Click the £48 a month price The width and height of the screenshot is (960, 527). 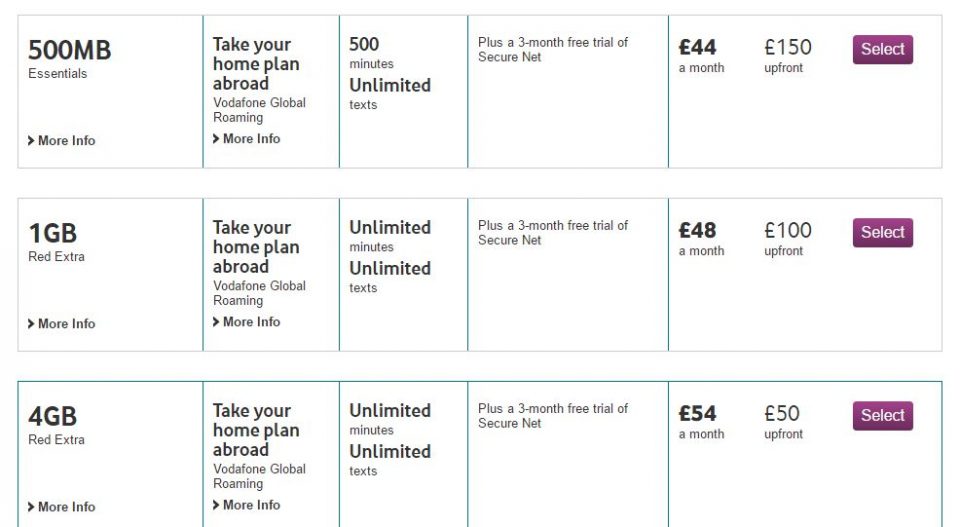pyautogui.click(x=698, y=230)
